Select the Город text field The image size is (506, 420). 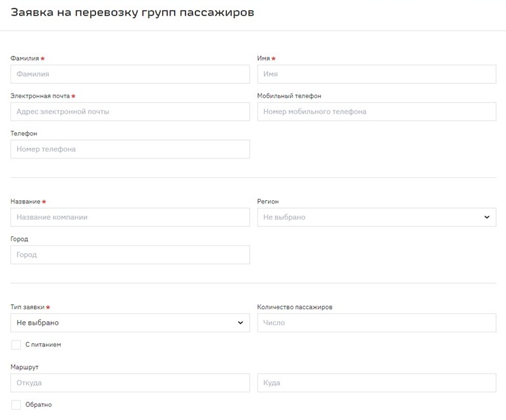pyautogui.click(x=129, y=254)
